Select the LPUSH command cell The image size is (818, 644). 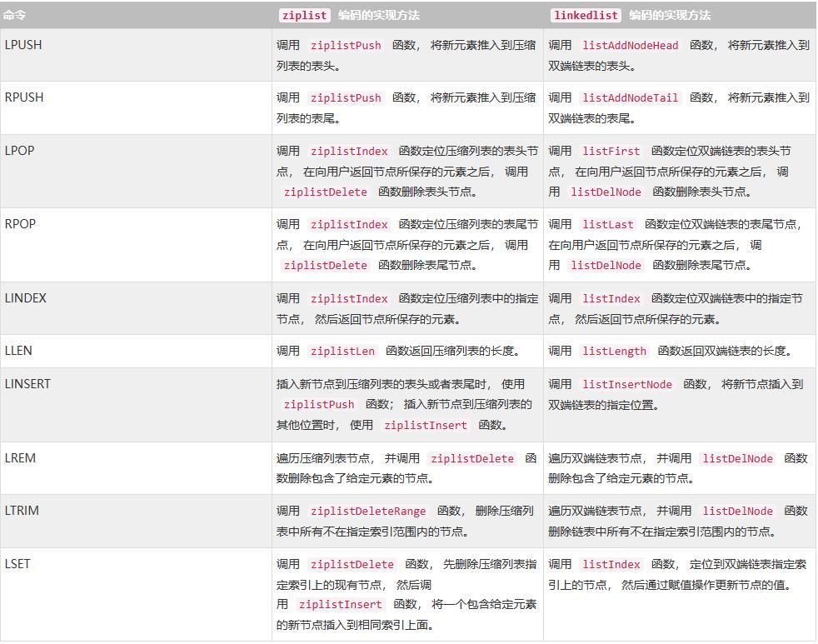click(x=136, y=55)
